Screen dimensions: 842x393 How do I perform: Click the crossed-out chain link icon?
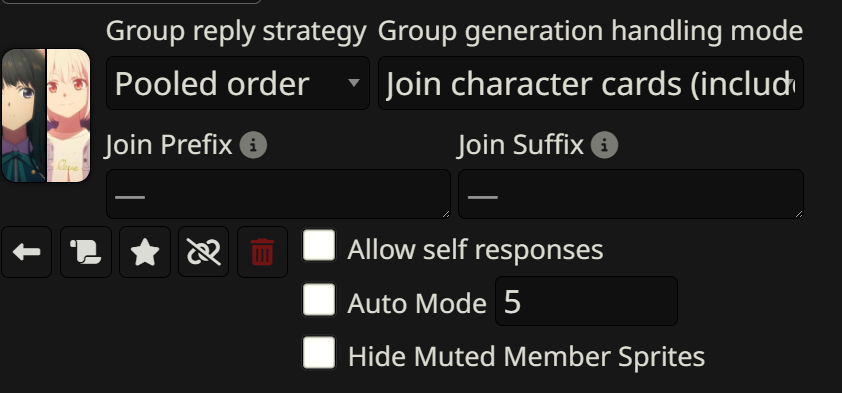pyautogui.click(x=204, y=252)
